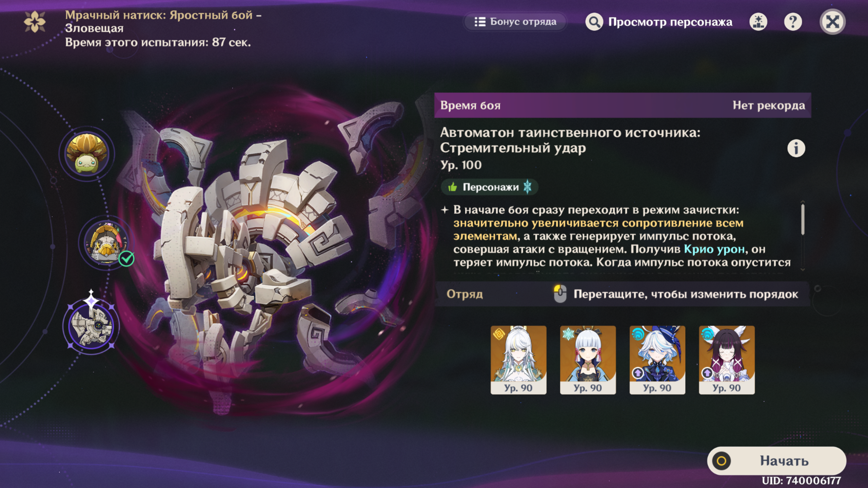Click the Время боя record bar

(623, 105)
